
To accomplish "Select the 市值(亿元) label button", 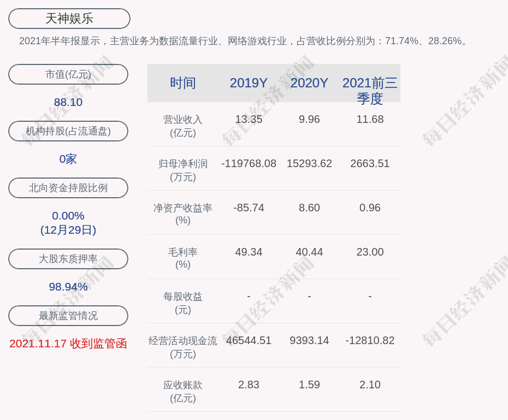I will [68, 74].
